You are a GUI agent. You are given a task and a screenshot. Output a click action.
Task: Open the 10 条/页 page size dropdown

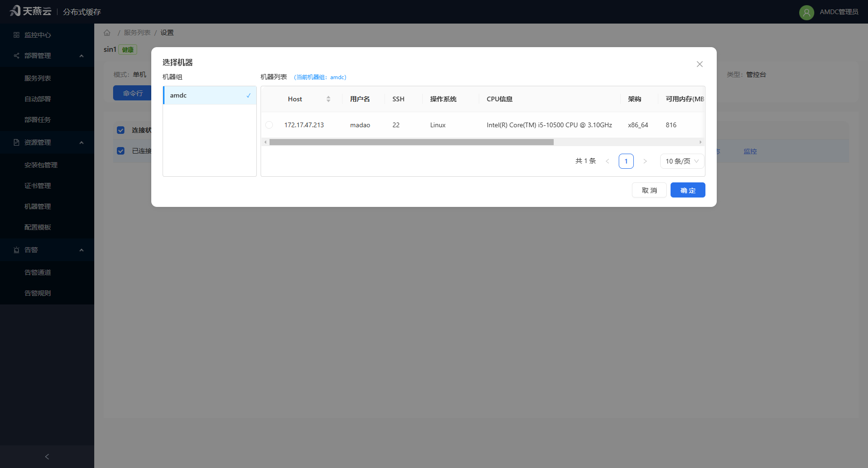[x=682, y=161]
